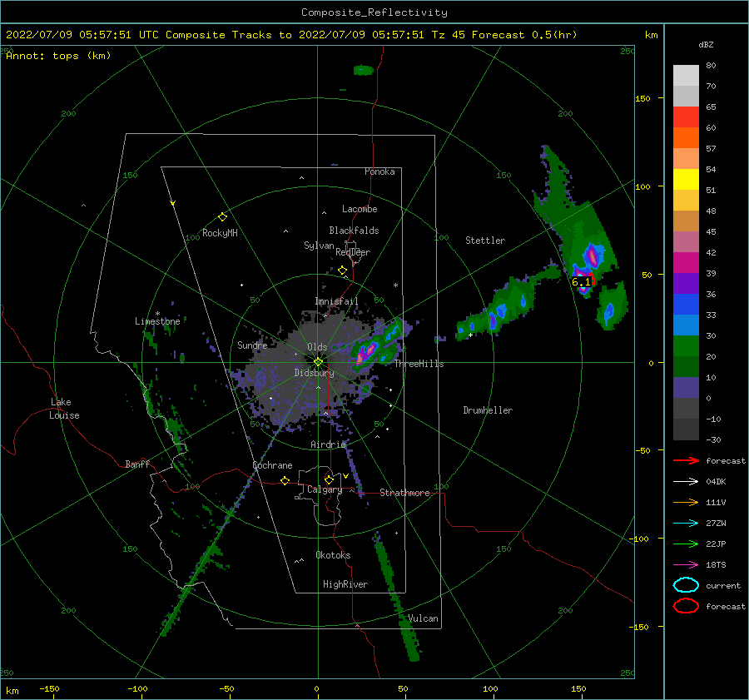Click the Drumheller map label
The width and height of the screenshot is (749, 700).
(488, 410)
